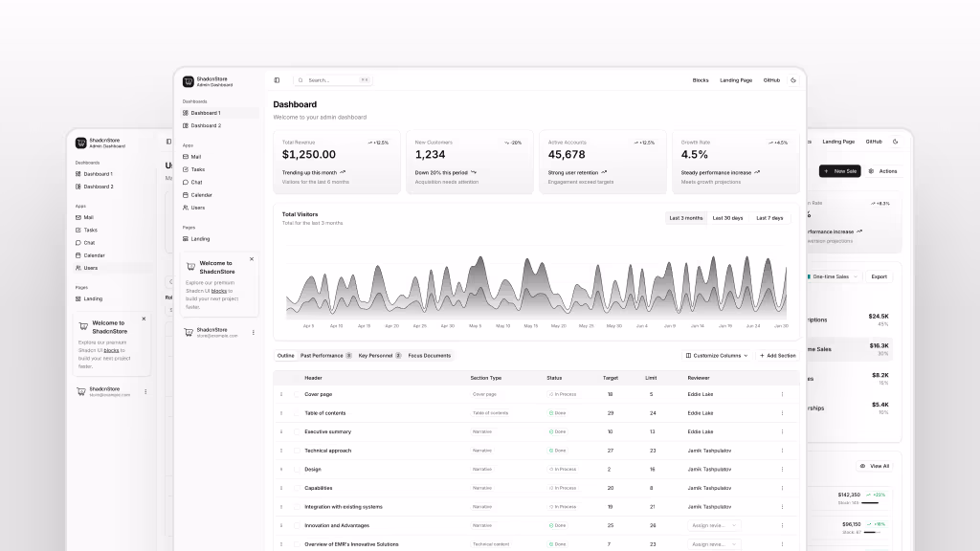Follow blocks link in center window welcome card
This screenshot has width=980, height=551.
pyautogui.click(x=219, y=291)
